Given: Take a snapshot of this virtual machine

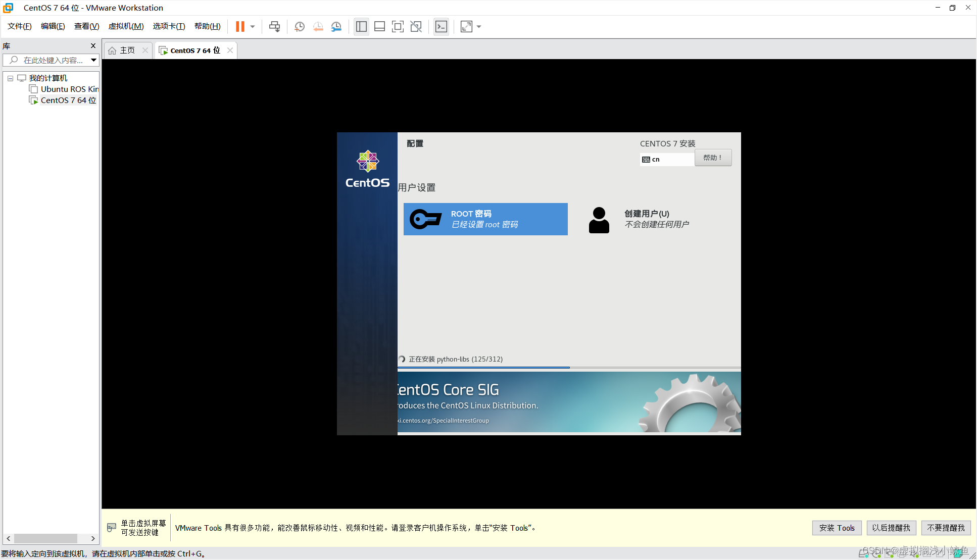Looking at the screenshot, I should tap(300, 27).
